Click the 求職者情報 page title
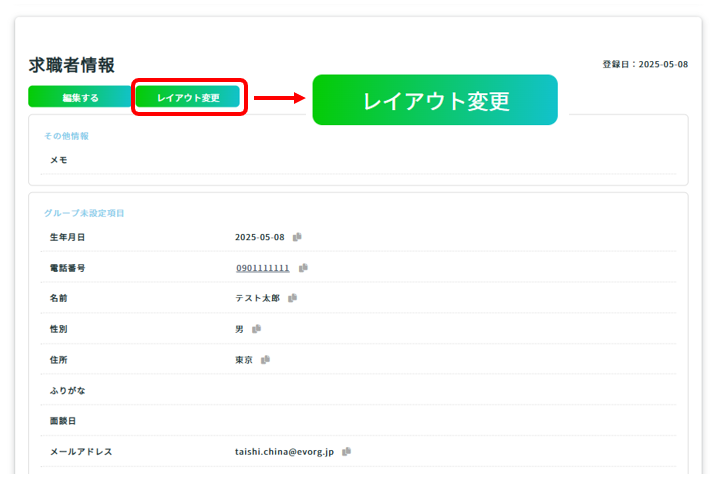This screenshot has width=712, height=502. [72, 65]
